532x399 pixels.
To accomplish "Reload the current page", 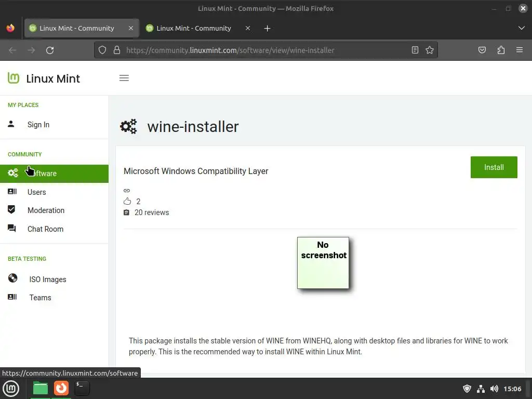I will click(50, 50).
